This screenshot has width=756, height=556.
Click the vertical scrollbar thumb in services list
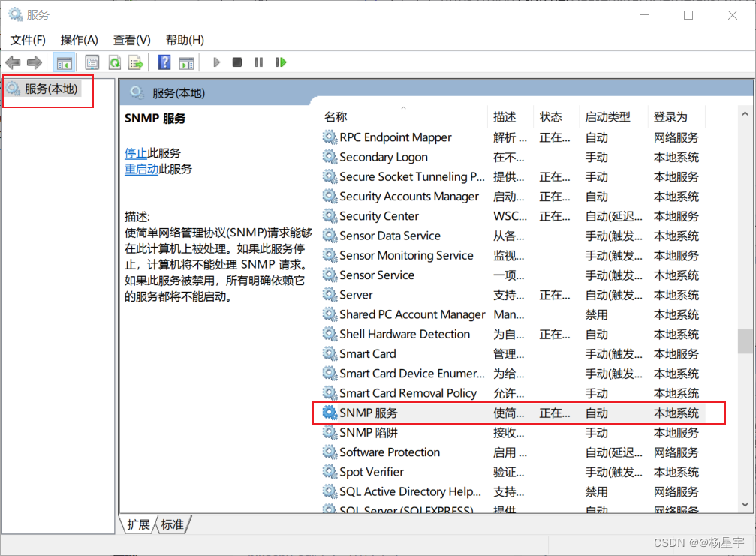coord(745,341)
